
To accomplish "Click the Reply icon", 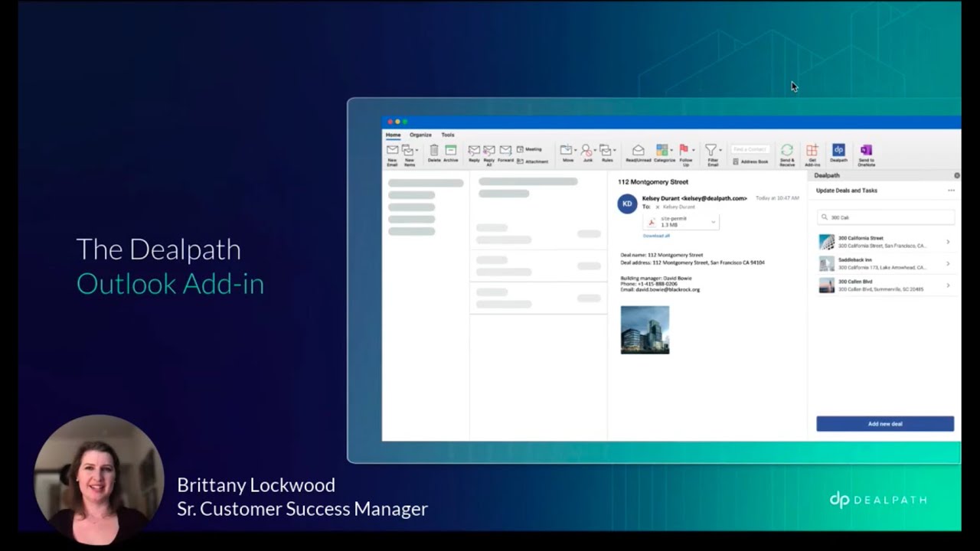I will [x=474, y=150].
